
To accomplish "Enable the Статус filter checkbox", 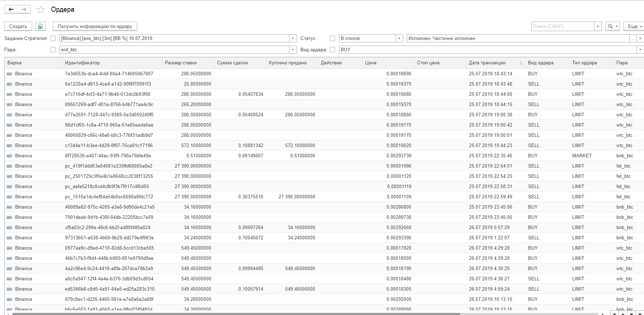I will point(332,39).
